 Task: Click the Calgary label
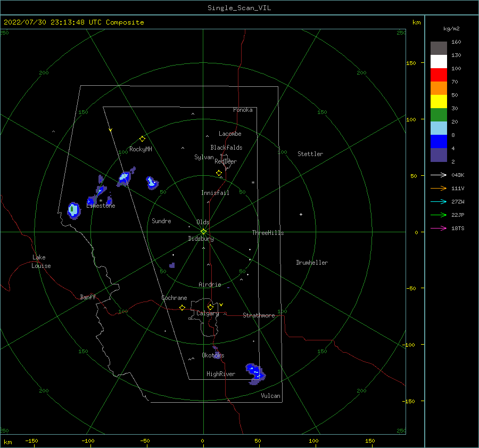click(x=208, y=313)
